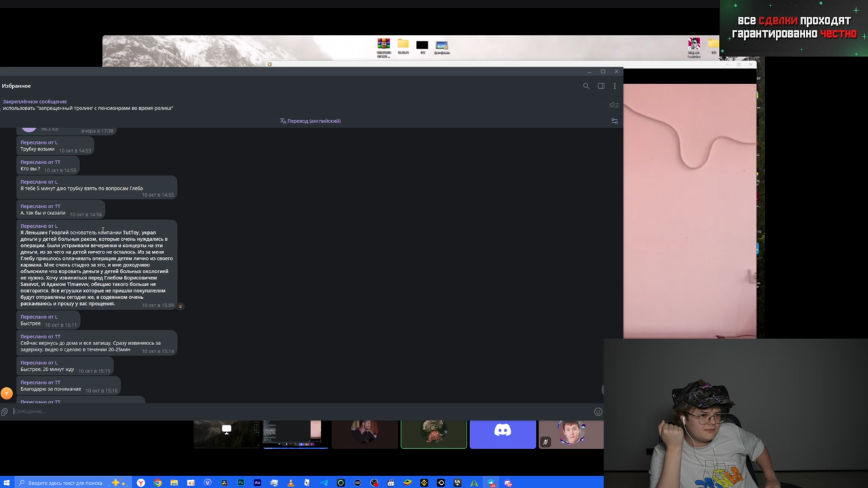Open translation settings icon in translate bar
Viewport: 868px width, 488px height.
[x=614, y=121]
